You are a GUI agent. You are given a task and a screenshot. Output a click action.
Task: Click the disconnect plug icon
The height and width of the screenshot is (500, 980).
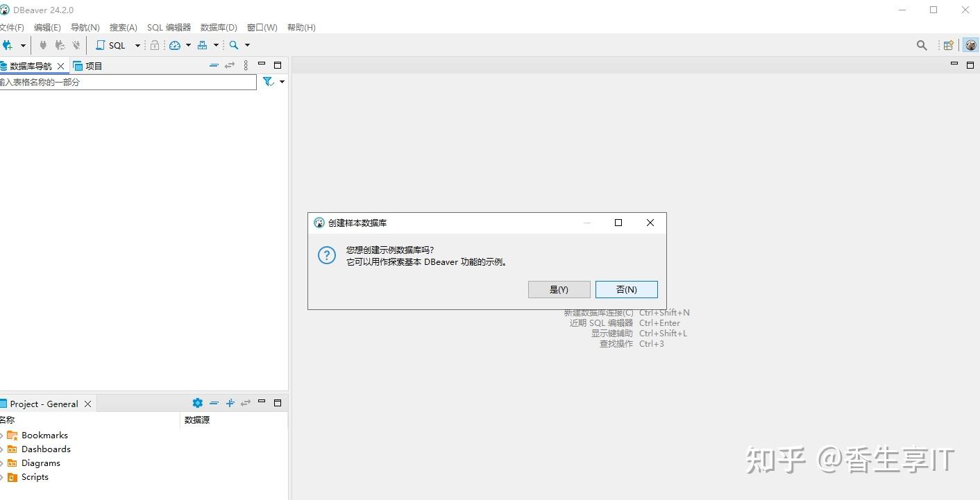click(76, 45)
